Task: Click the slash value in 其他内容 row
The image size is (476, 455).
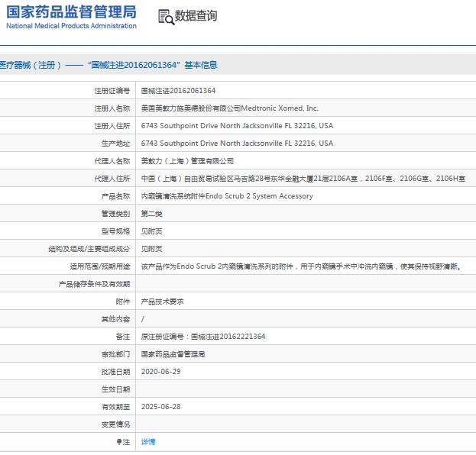Action: (143, 319)
